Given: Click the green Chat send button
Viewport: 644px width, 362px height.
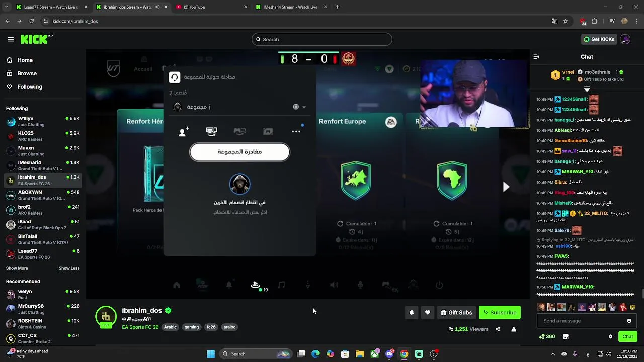Looking at the screenshot, I should (628, 336).
